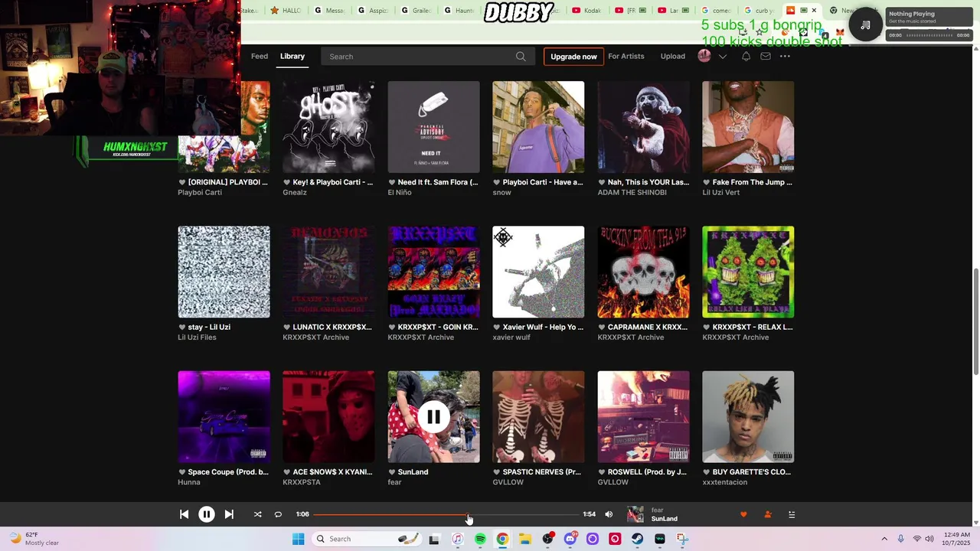Image resolution: width=980 pixels, height=551 pixels.
Task: Toggle shuffle in the player bar
Action: tap(257, 514)
